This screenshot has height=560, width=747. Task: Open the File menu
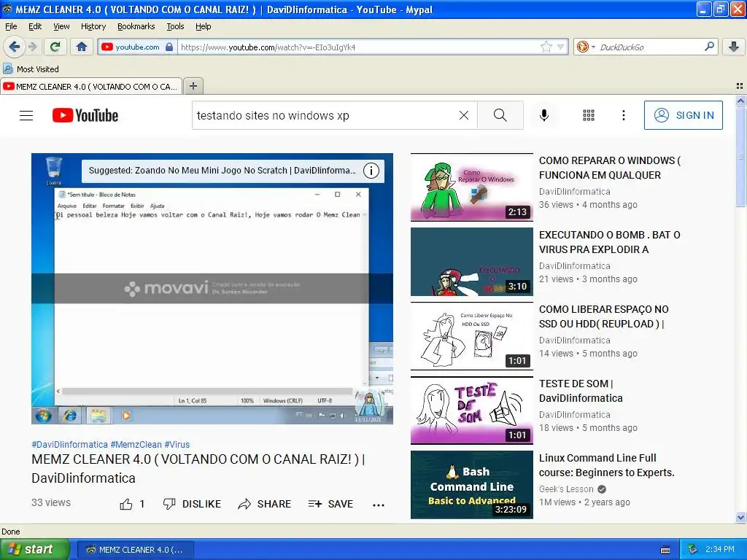click(11, 26)
